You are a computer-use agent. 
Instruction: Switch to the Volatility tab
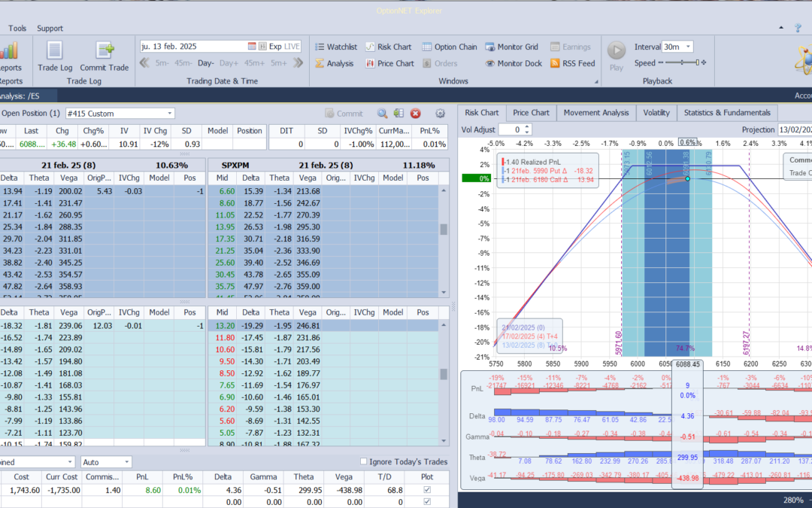pyautogui.click(x=656, y=113)
